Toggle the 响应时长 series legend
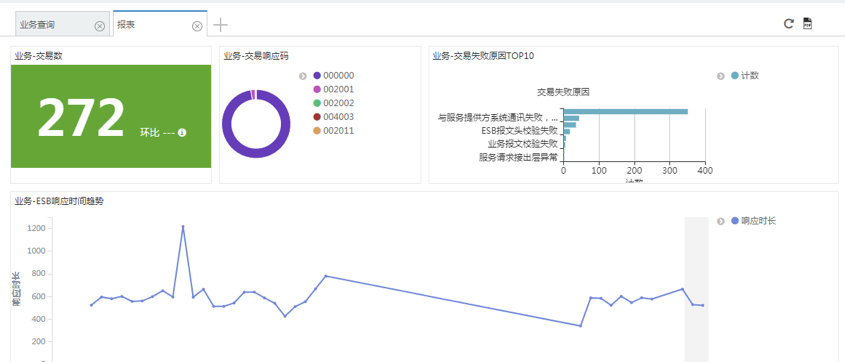The width and height of the screenshot is (845, 362). (753, 221)
